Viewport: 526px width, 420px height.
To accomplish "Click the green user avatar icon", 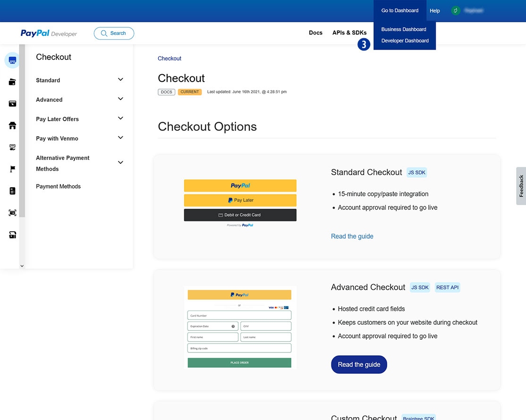I will coord(456,10).
